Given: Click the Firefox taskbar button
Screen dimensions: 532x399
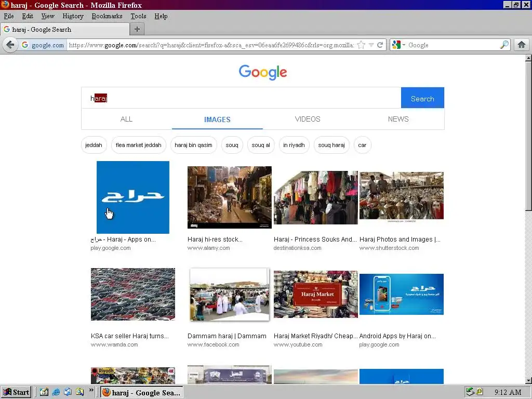Looking at the screenshot, I should point(142,392).
